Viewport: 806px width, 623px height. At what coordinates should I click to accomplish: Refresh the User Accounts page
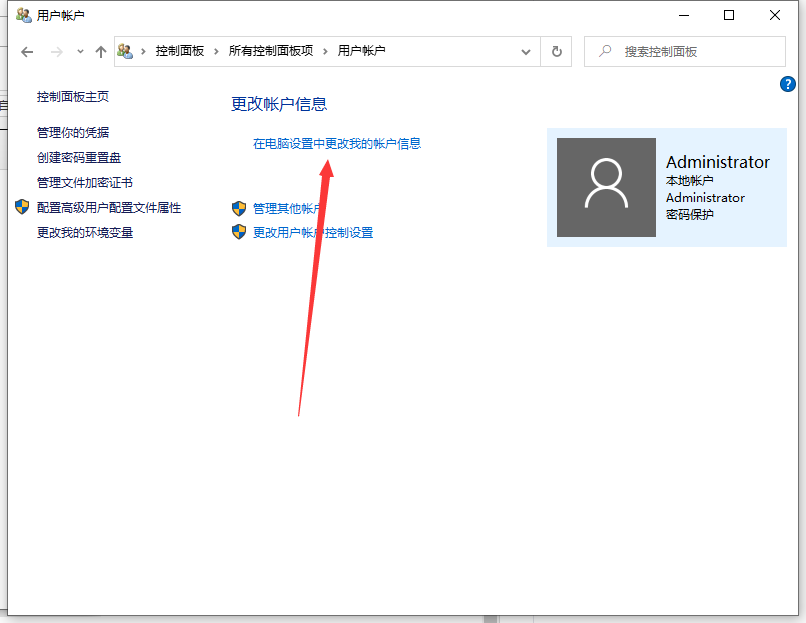tap(557, 51)
